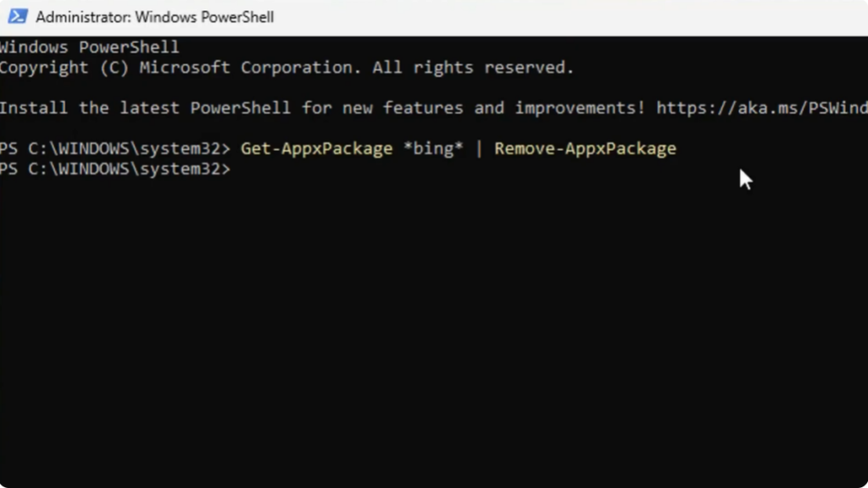Viewport: 868px width, 488px height.
Task: Click the Get-AppxPackage command text
Action: [x=316, y=148]
